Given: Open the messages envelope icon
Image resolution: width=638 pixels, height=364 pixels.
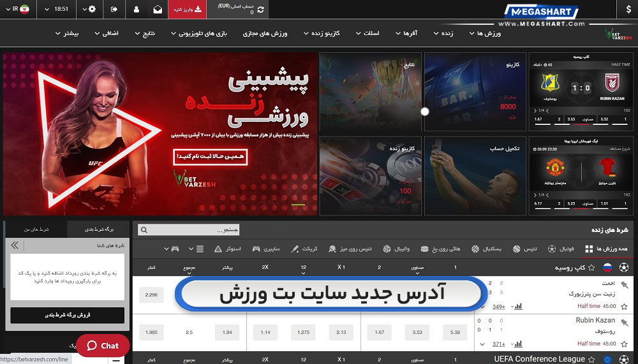Looking at the screenshot, I should coord(157,10).
